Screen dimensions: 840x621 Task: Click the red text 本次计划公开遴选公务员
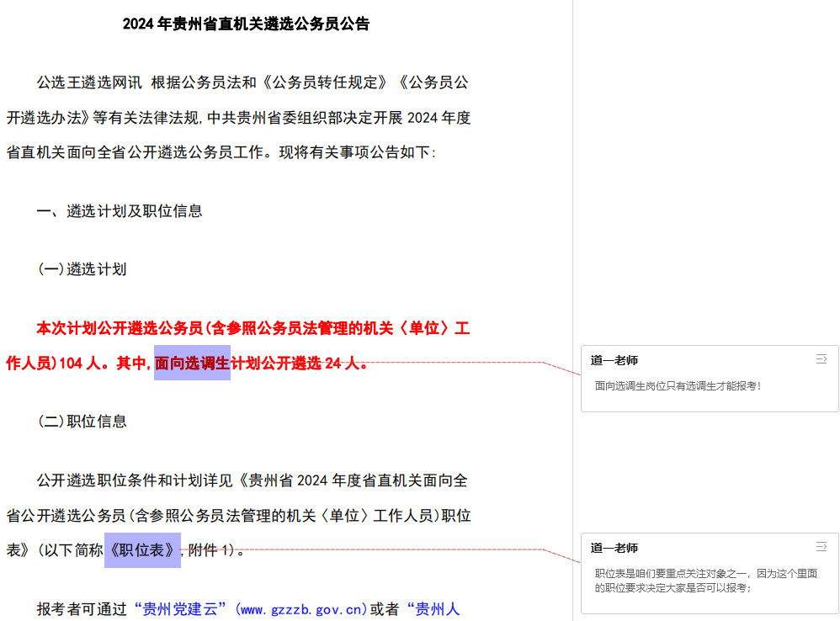118,328
